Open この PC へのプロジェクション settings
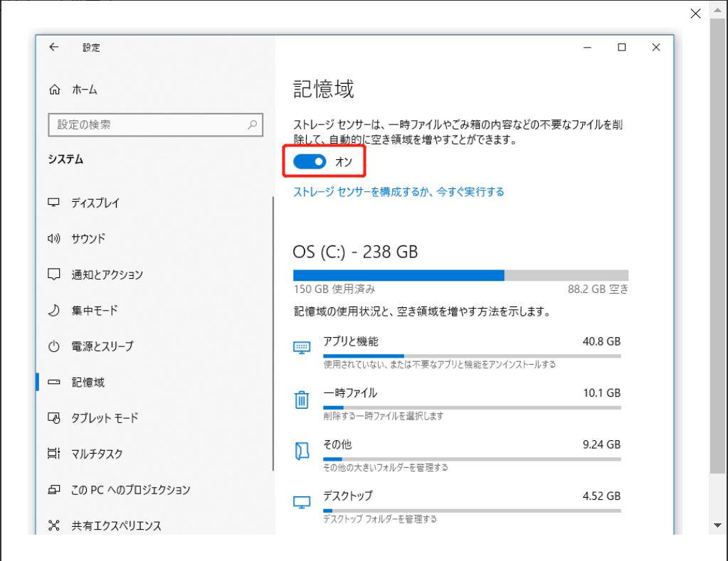Screen dimensions: 728x561 [130, 489]
